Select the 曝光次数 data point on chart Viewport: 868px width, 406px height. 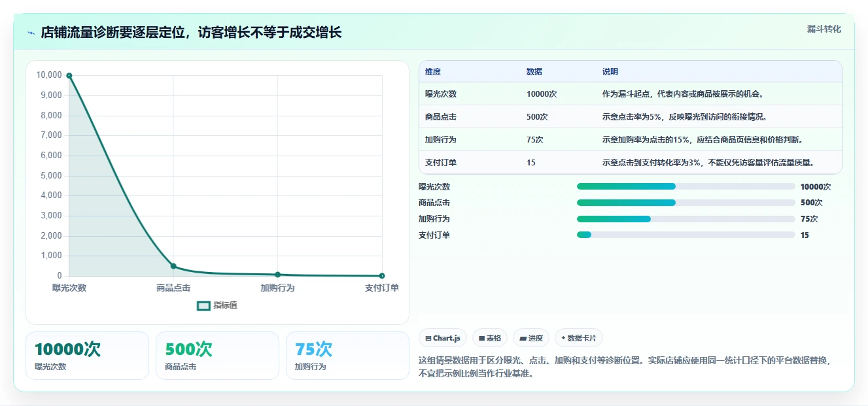pyautogui.click(x=69, y=76)
